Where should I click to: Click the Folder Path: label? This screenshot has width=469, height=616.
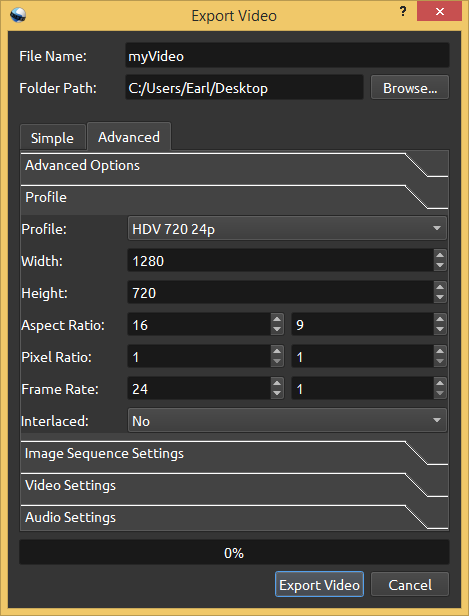point(58,88)
